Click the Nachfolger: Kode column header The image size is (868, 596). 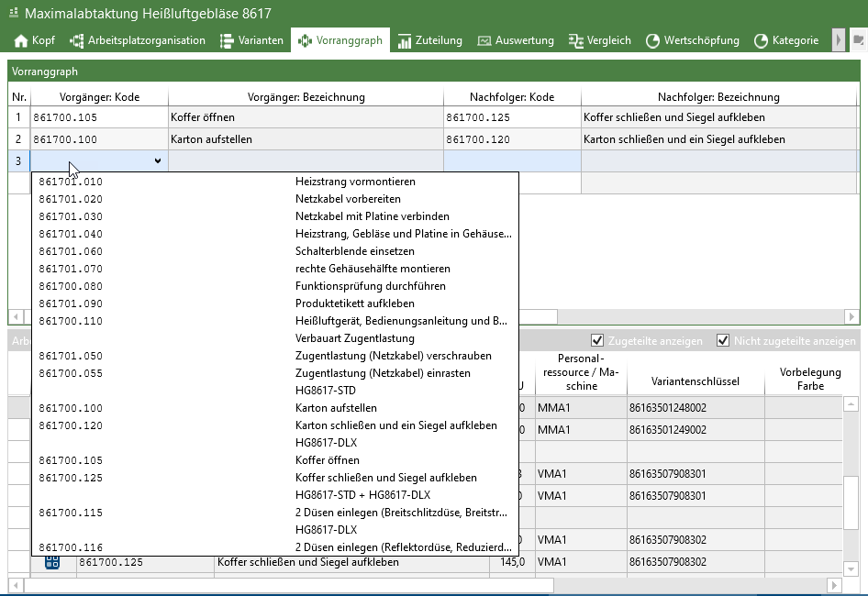tap(512, 97)
